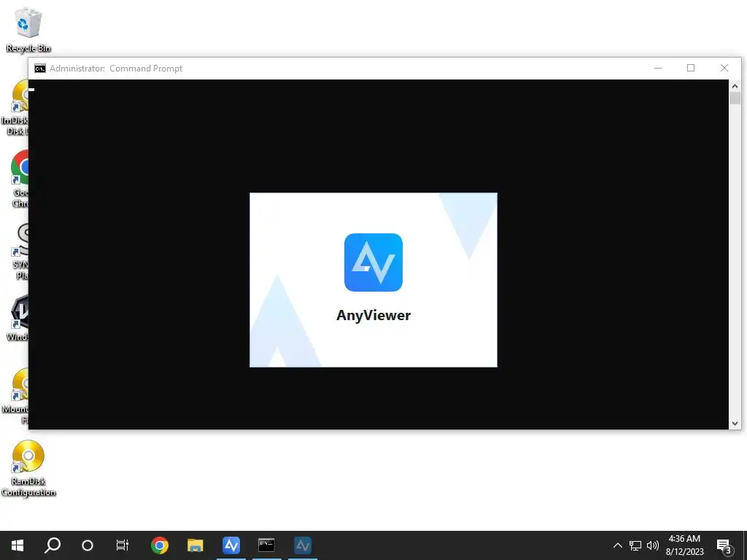
Task: Click the AnyViewer name in the splash screen
Action: coord(373,315)
